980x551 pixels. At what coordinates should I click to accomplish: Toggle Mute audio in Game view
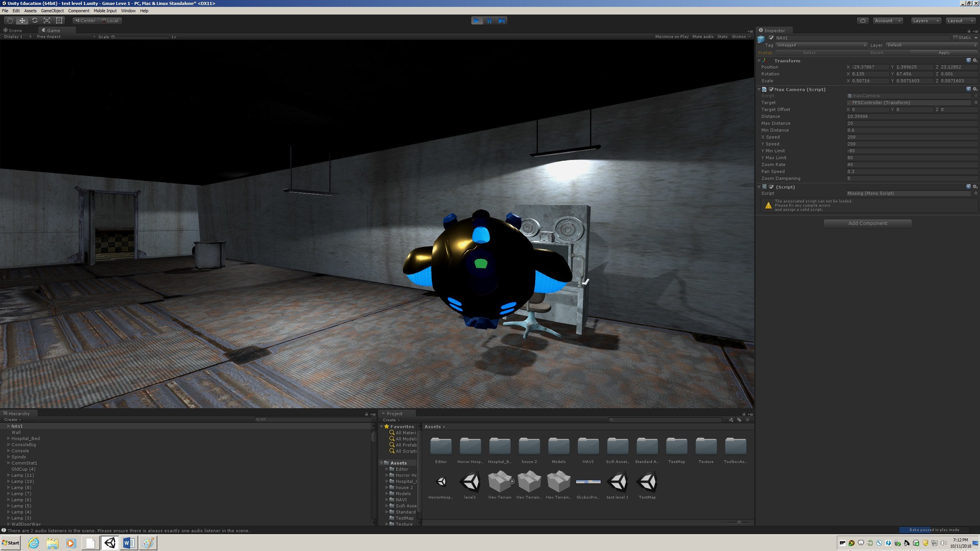(703, 37)
